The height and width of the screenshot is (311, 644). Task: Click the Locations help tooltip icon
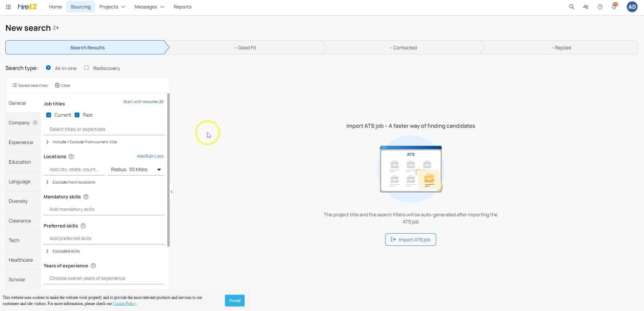click(71, 157)
